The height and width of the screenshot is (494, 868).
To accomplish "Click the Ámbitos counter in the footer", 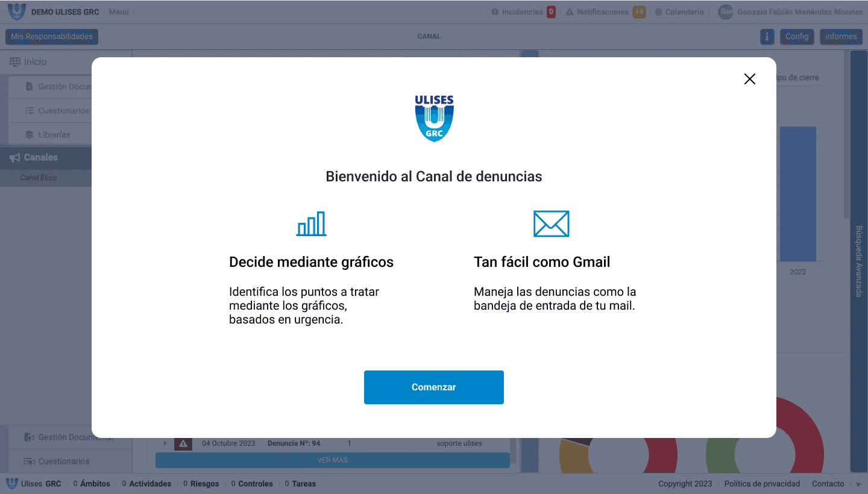I will point(92,484).
